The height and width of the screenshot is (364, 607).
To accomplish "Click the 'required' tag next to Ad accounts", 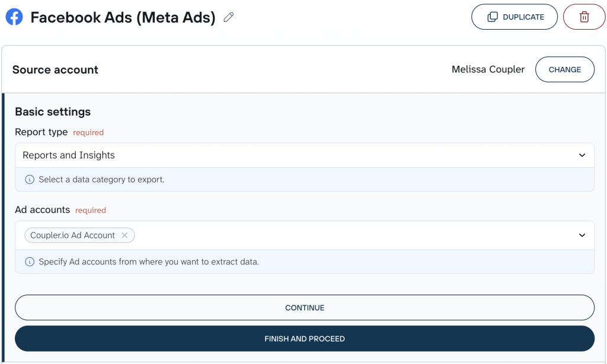I will (91, 210).
